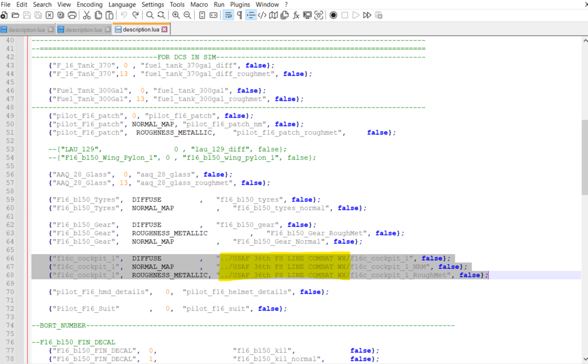Image resolution: width=588 pixels, height=364 pixels.
Task: Click the Cut scissors icon
Action: (86, 15)
